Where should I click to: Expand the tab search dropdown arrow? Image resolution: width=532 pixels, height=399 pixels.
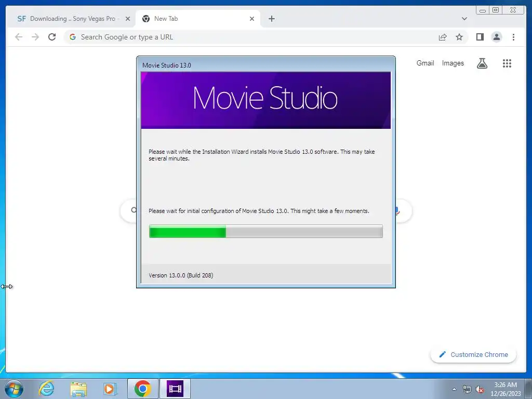pyautogui.click(x=464, y=19)
